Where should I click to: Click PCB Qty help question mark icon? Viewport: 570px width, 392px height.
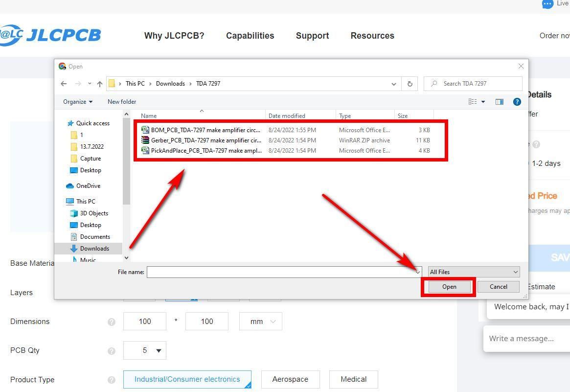pyautogui.click(x=112, y=351)
